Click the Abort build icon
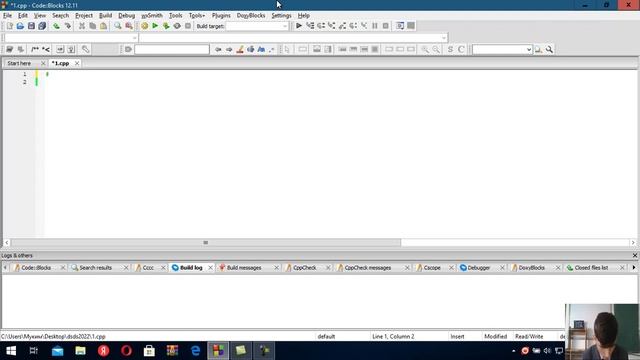 (188, 26)
